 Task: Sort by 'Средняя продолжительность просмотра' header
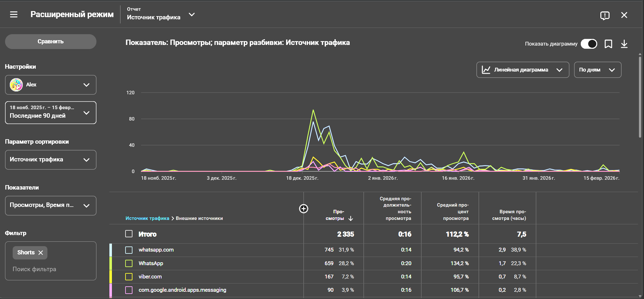(x=396, y=209)
